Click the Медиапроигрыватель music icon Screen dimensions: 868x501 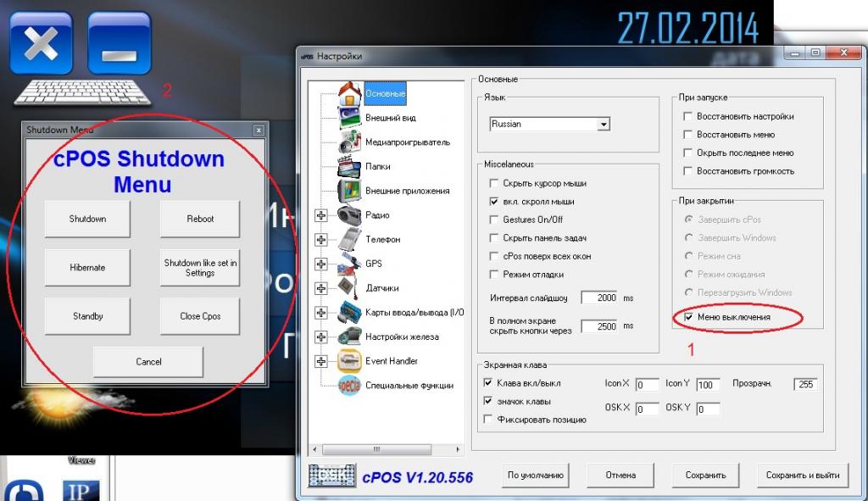[350, 142]
